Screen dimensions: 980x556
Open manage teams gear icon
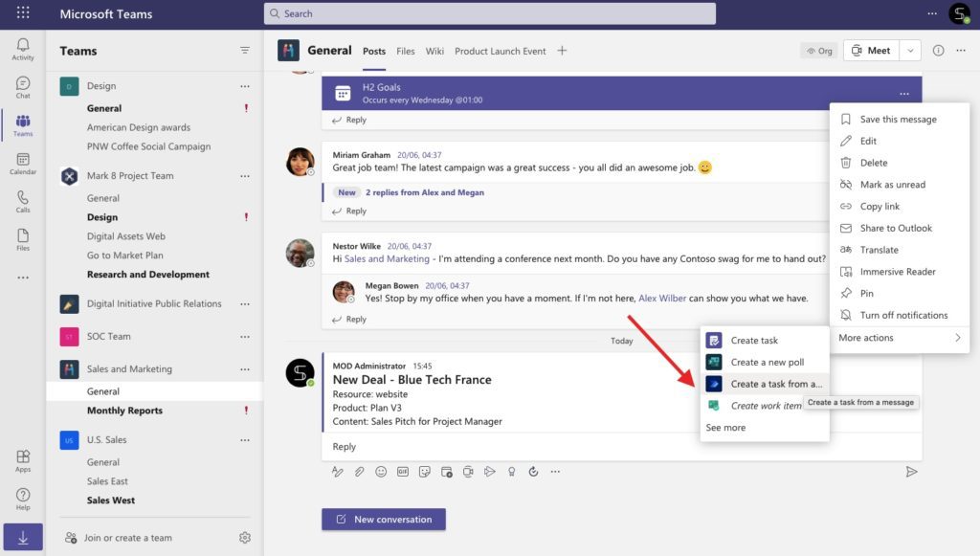[x=245, y=537]
